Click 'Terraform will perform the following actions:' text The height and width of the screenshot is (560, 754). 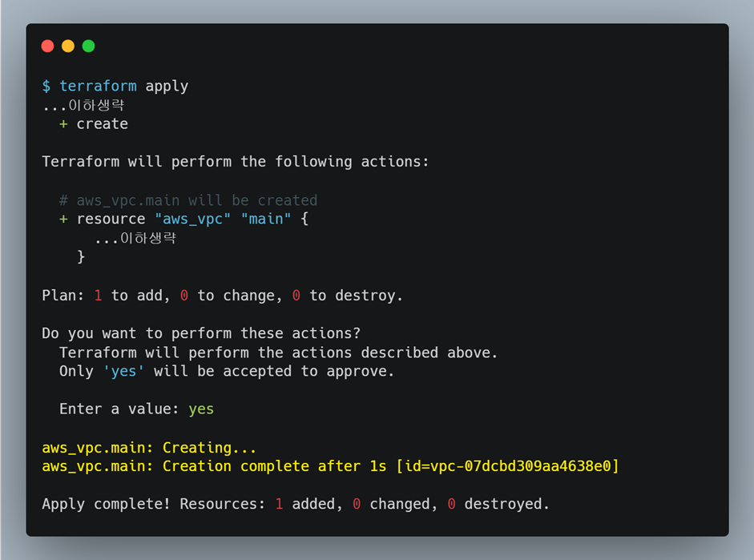(235, 162)
